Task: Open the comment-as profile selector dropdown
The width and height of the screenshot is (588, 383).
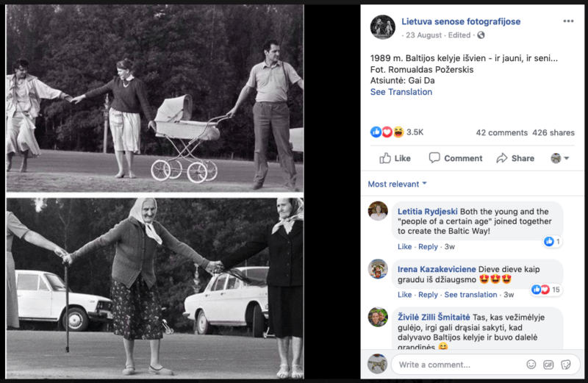Action: point(560,158)
